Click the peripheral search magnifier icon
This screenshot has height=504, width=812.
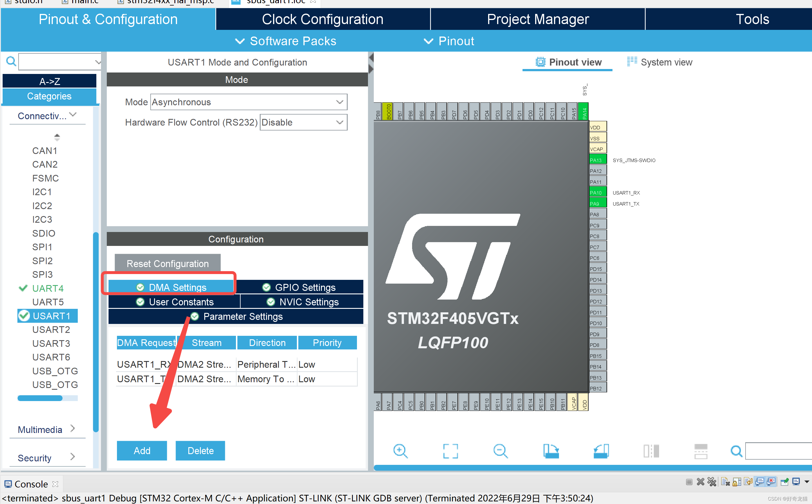(11, 61)
